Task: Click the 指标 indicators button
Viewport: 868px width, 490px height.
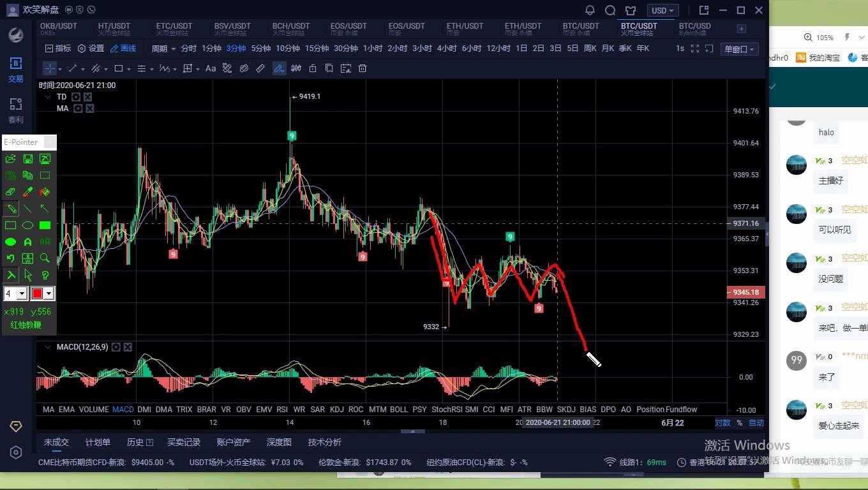Action: [x=58, y=48]
